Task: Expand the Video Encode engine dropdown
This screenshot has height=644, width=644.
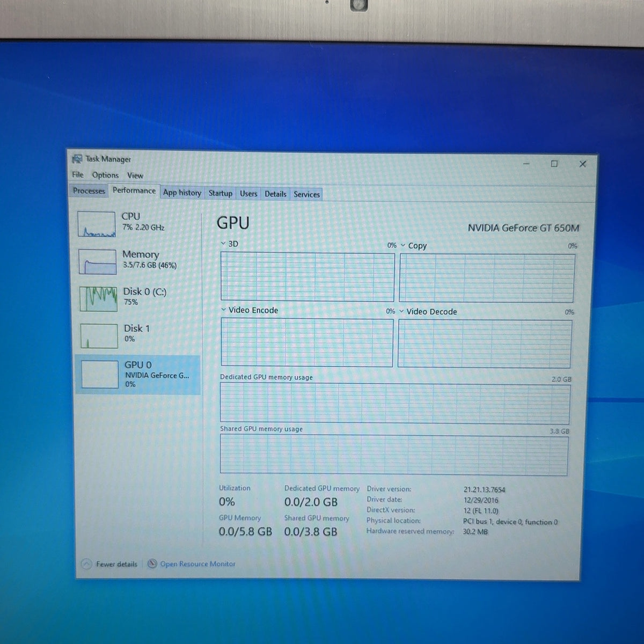Action: (224, 310)
